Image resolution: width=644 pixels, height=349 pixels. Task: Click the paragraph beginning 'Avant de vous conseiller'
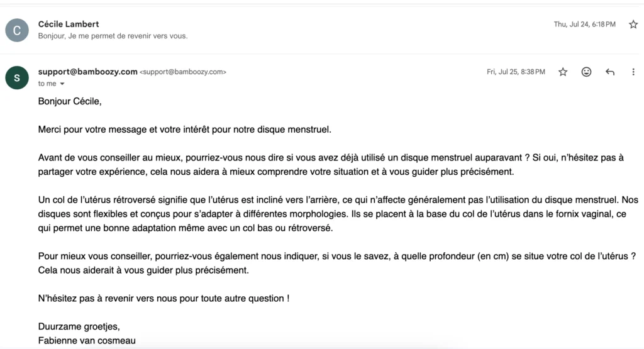[330, 164]
